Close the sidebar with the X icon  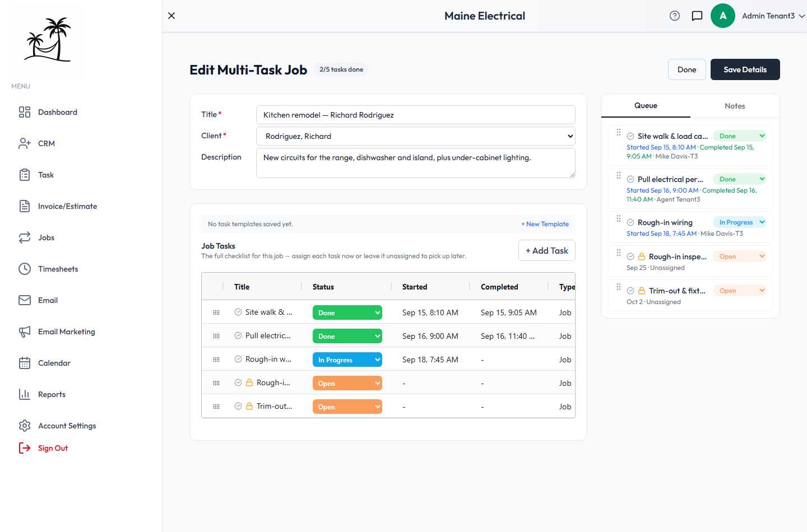(x=171, y=16)
